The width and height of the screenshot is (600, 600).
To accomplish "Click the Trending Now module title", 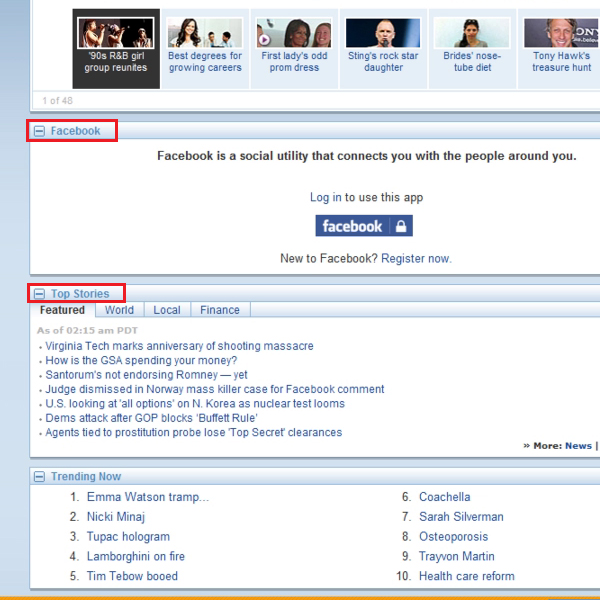I will [x=86, y=476].
